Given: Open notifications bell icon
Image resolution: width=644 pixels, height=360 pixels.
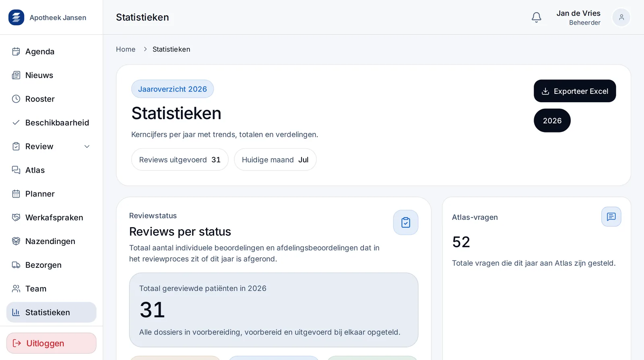Looking at the screenshot, I should (536, 17).
